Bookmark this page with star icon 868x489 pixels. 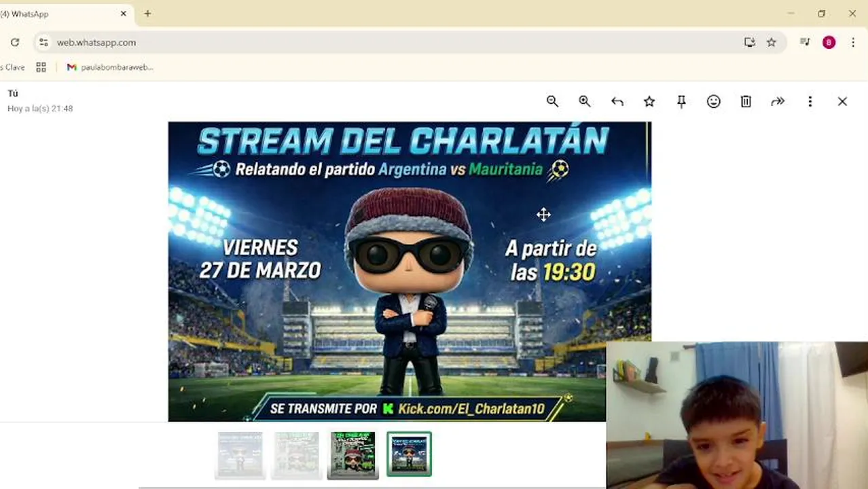click(x=772, y=42)
